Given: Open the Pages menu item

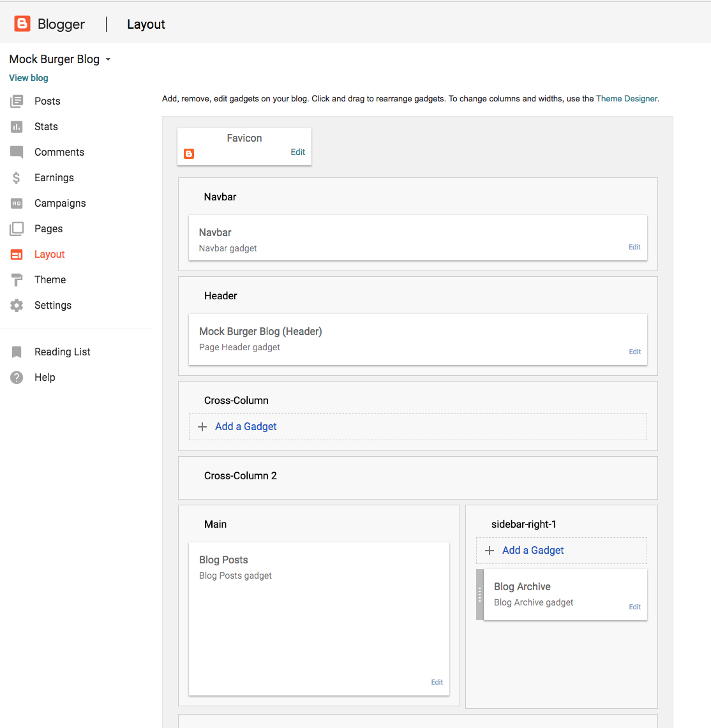Looking at the screenshot, I should click(49, 228).
